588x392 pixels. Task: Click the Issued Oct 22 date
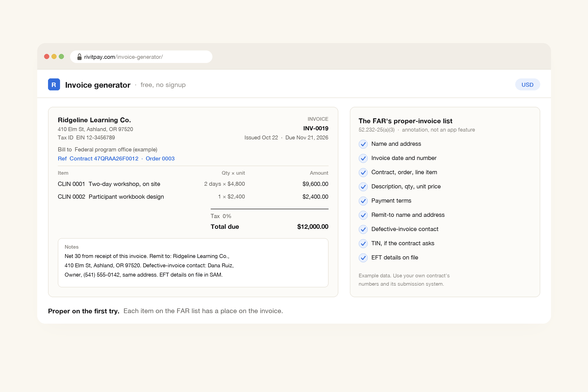pyautogui.click(x=261, y=137)
